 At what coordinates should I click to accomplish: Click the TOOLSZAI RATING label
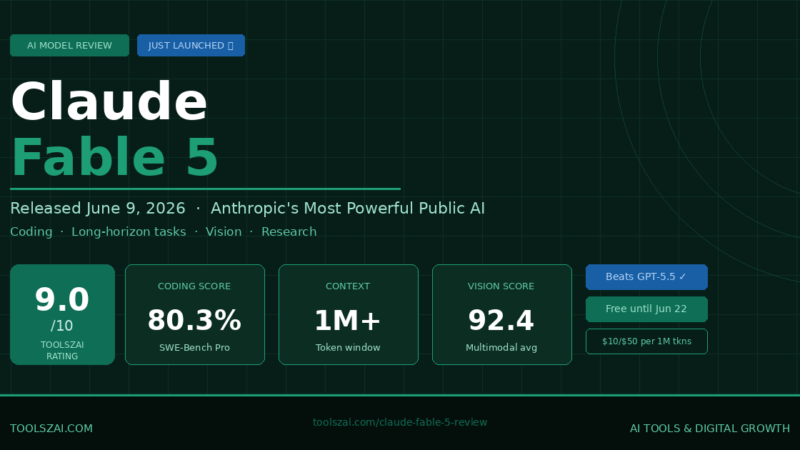coord(62,351)
